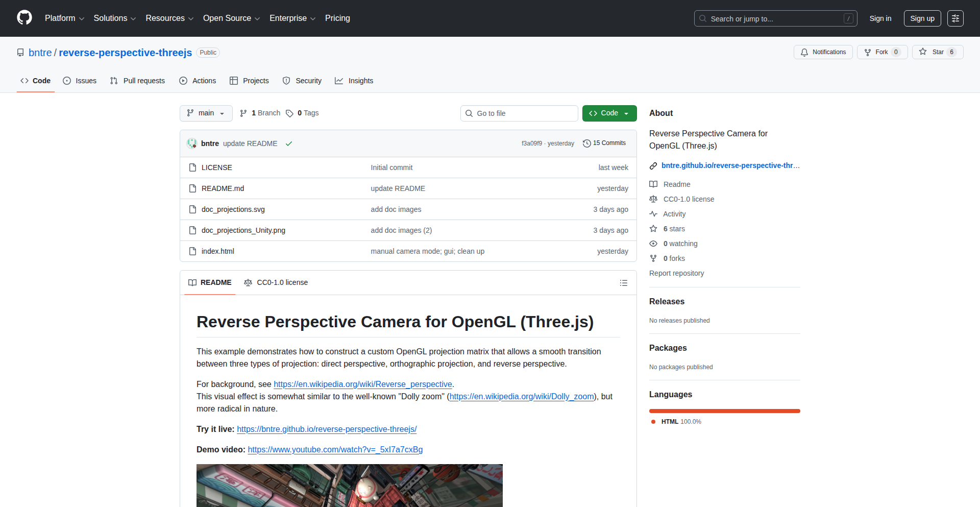
Task: Open the Open Source navigation dropdown
Action: pyautogui.click(x=231, y=18)
